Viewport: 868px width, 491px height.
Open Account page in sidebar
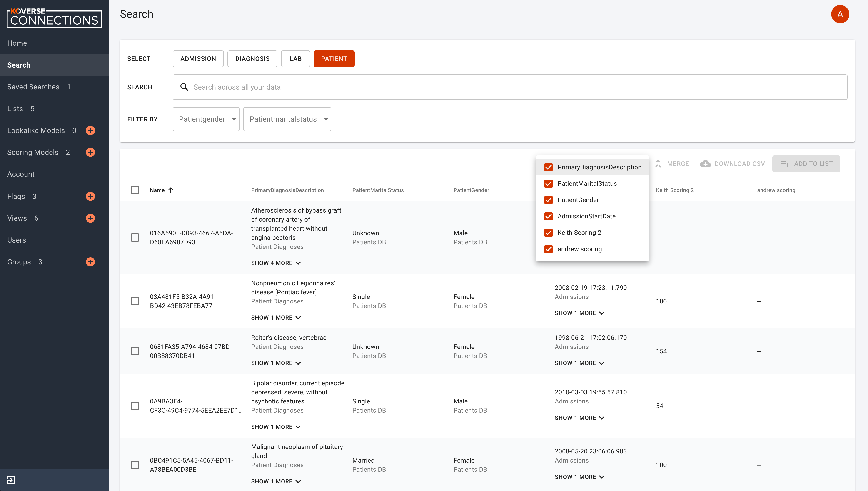click(54, 174)
